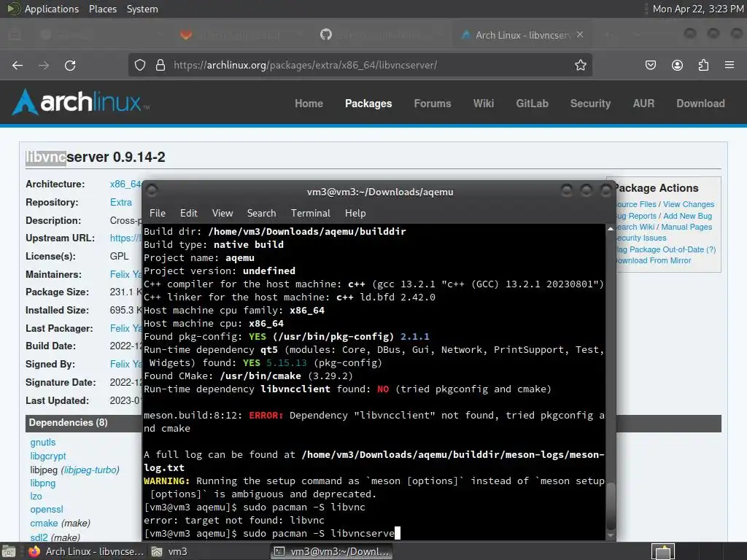This screenshot has height=560, width=747.
Task: Open the terminal File menu
Action: point(158,214)
